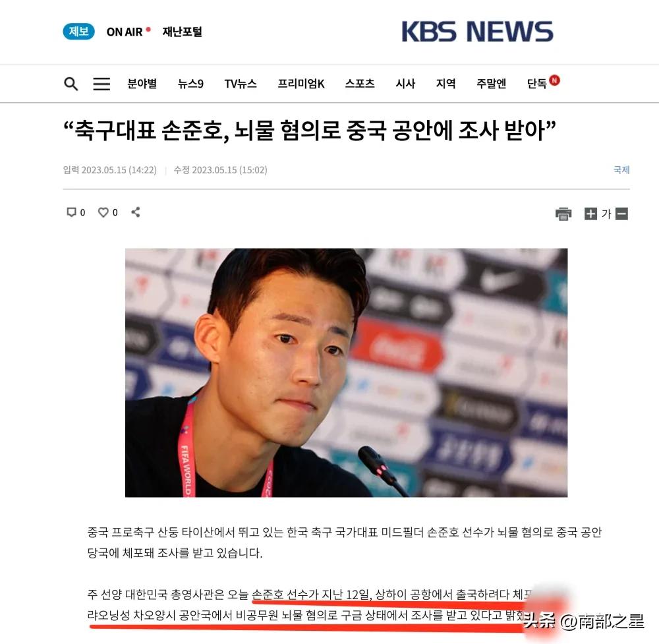This screenshot has width=659, height=644.
Task: Click the article's press conference photo
Action: (x=347, y=372)
